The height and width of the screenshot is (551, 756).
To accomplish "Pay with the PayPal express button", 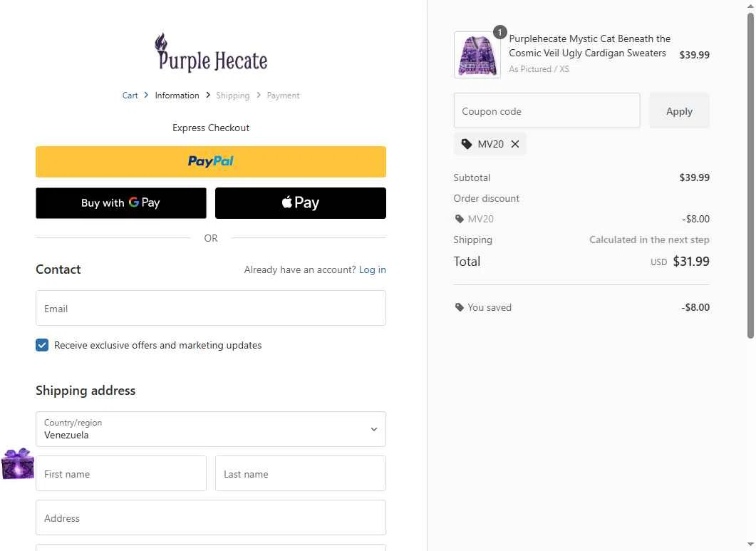I will (211, 162).
